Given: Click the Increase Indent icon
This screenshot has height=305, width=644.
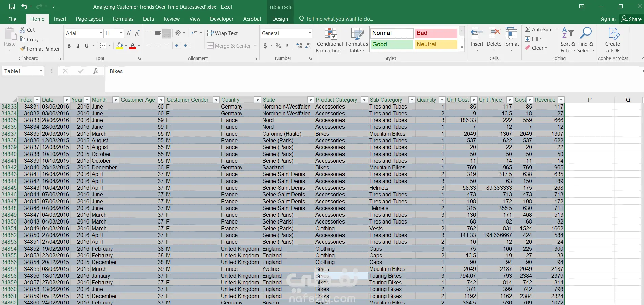Looking at the screenshot, I should tap(187, 46).
